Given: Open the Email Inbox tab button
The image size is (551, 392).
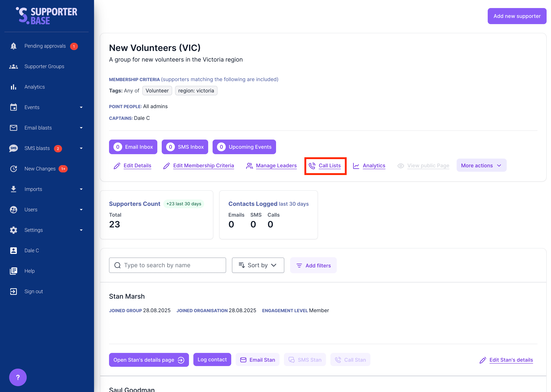Looking at the screenshot, I should [x=133, y=147].
